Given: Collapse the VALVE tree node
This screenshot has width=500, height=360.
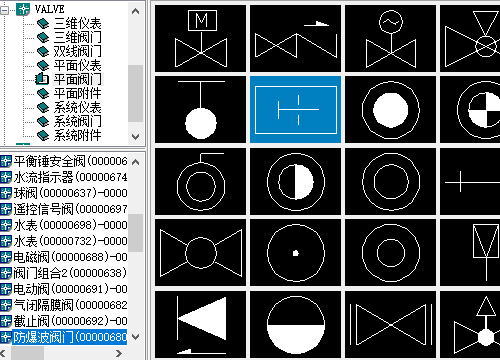Looking at the screenshot, I should [4, 10].
